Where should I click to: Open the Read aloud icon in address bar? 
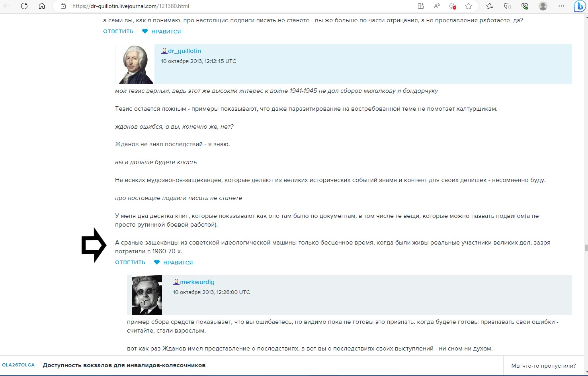pos(437,6)
